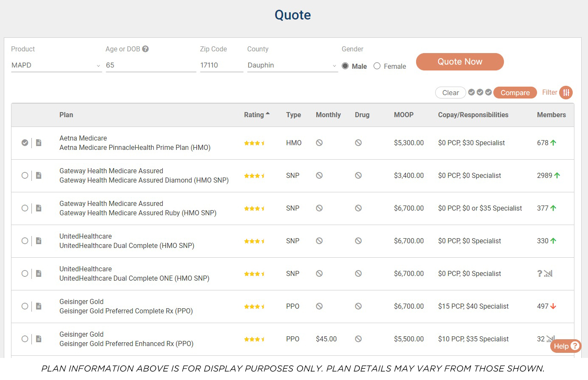
Task: Select UnitedHealthcare Dual Complete ONE checkbox
Action: tap(25, 273)
